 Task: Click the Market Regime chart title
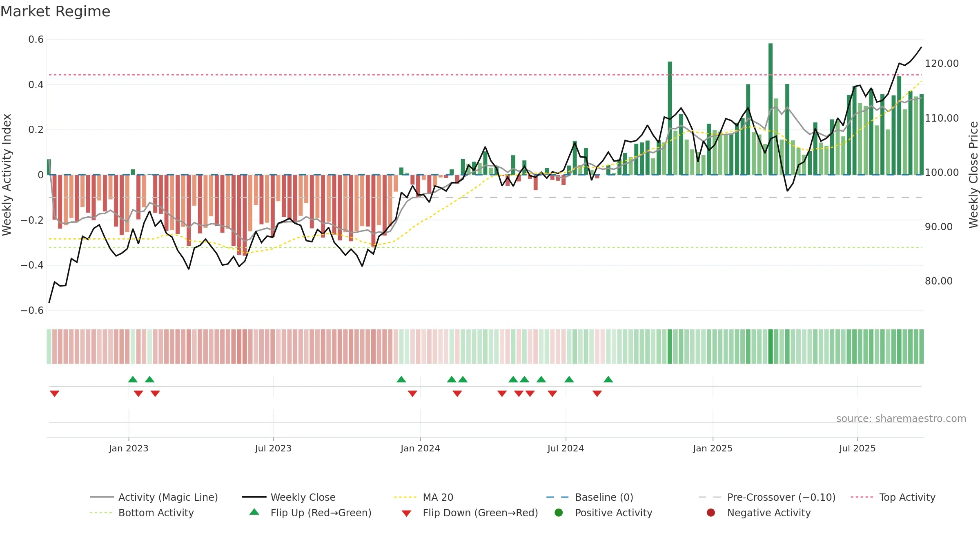click(55, 11)
